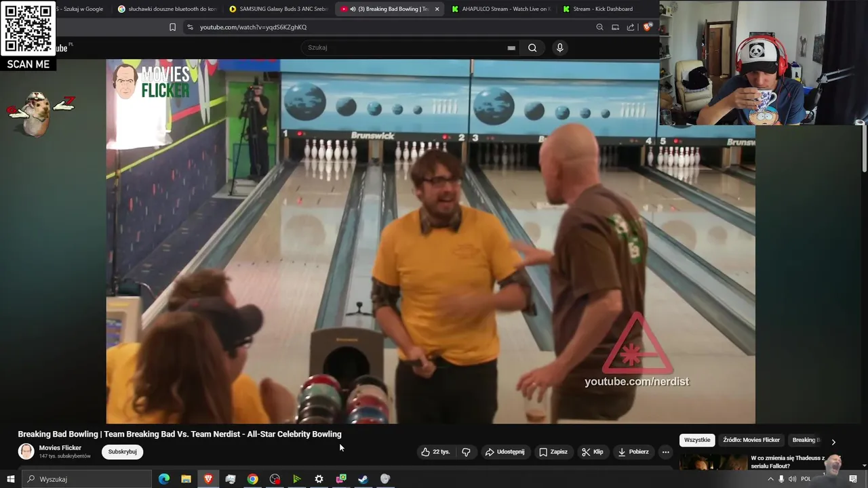
Task: Mute tab audio on Breaking Bad Bowling tab
Action: point(353,9)
